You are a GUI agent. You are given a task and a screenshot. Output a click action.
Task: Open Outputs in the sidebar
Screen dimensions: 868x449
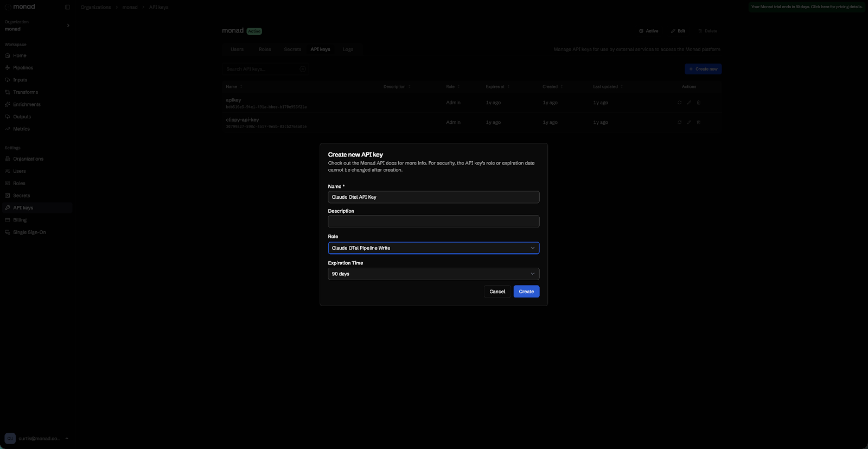22,117
